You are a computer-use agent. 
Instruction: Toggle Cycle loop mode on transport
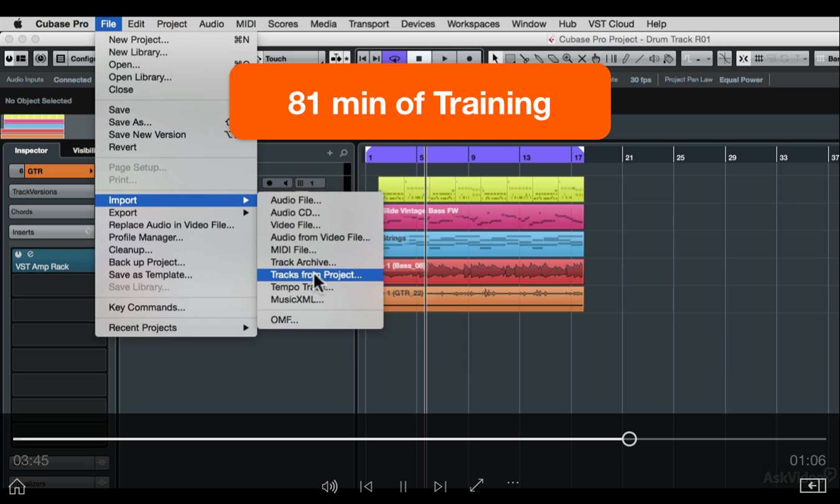point(394,58)
